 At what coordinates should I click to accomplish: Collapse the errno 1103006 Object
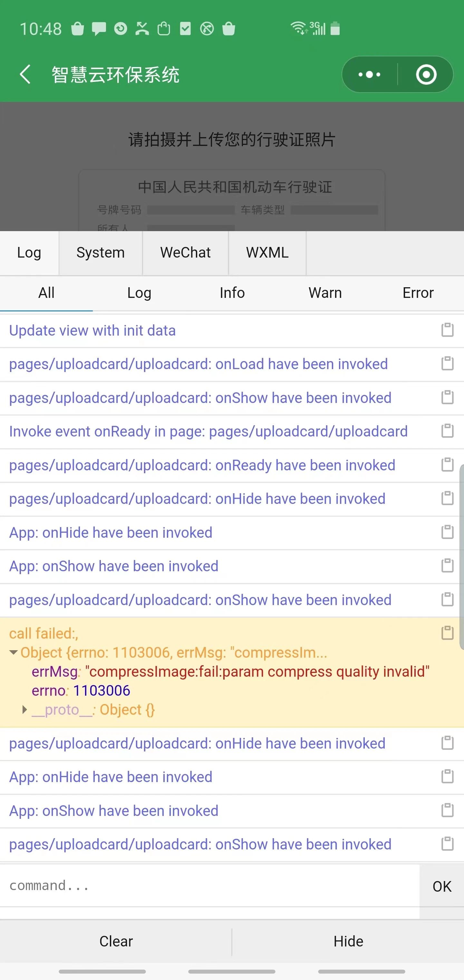click(x=14, y=652)
